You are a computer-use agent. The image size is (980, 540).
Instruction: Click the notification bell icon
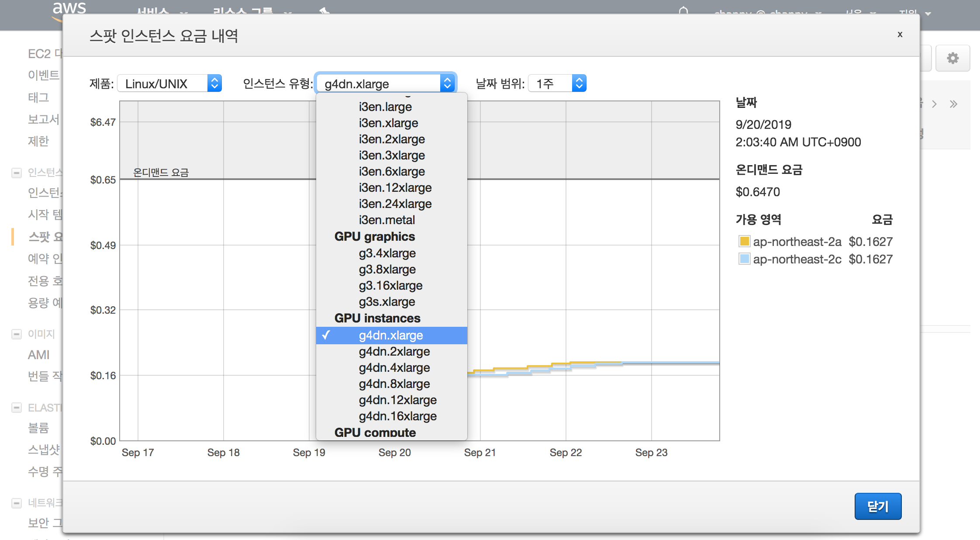coord(683,11)
